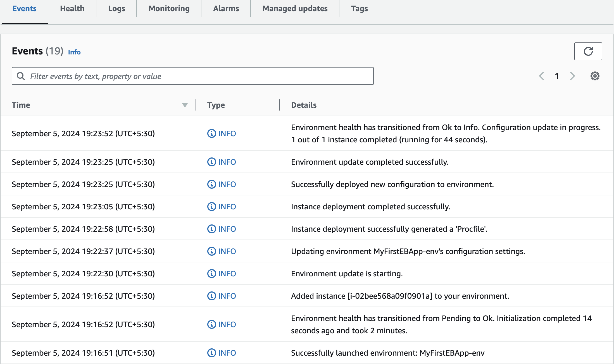The image size is (614, 364).
Task: Focus the Filter events text field
Action: coord(196,76)
